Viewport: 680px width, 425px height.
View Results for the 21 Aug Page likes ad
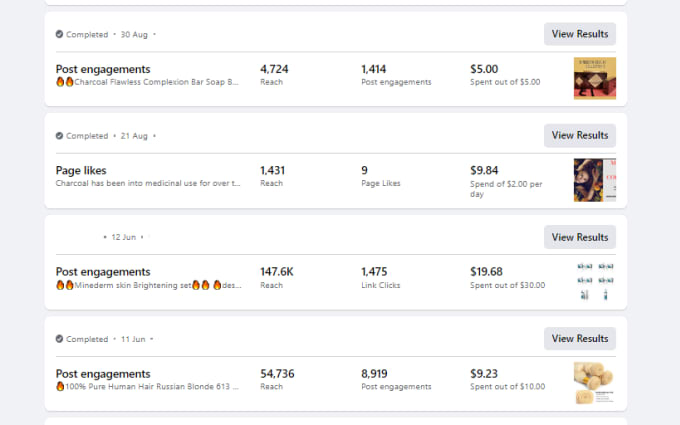pyautogui.click(x=580, y=135)
